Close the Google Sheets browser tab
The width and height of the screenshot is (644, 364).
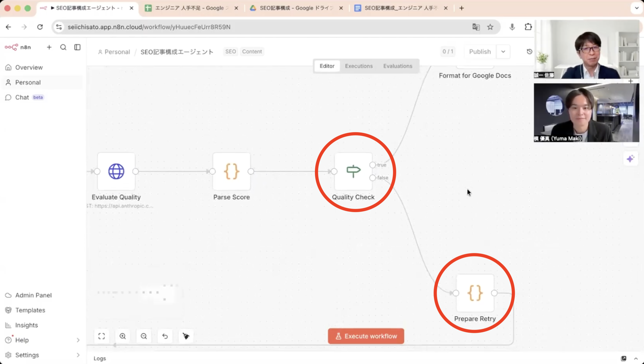tap(236, 8)
